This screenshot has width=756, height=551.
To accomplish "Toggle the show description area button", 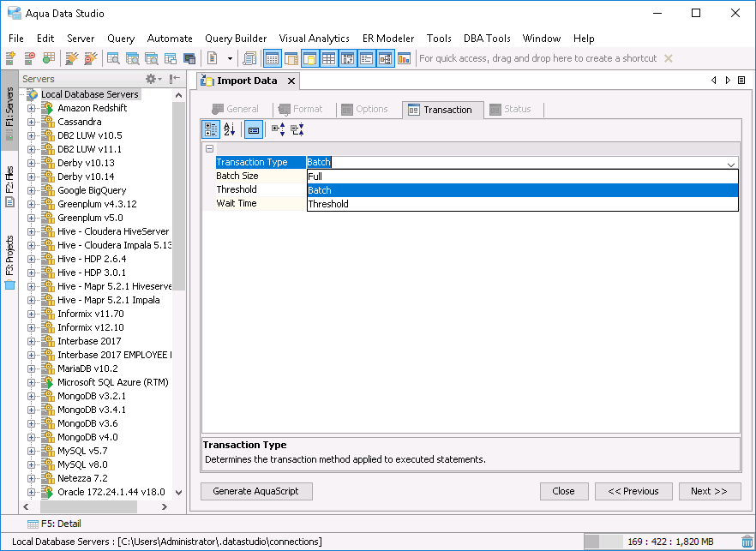I will 254,129.
